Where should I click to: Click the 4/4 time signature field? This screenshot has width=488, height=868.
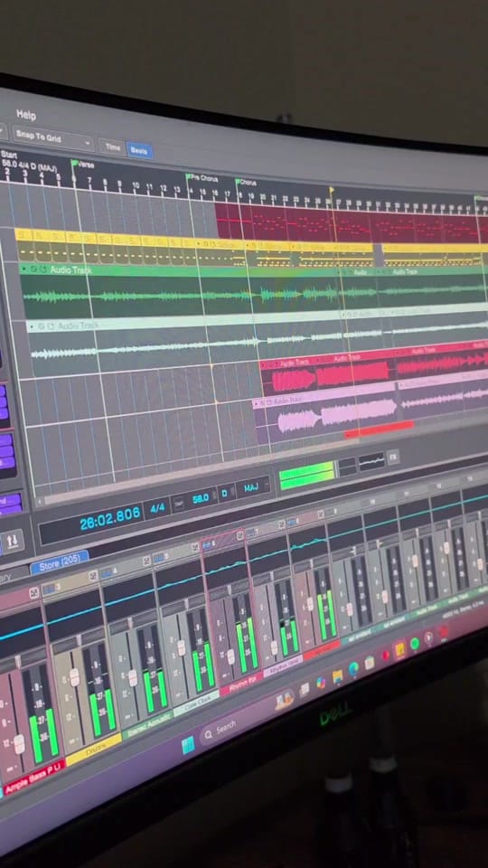(157, 508)
